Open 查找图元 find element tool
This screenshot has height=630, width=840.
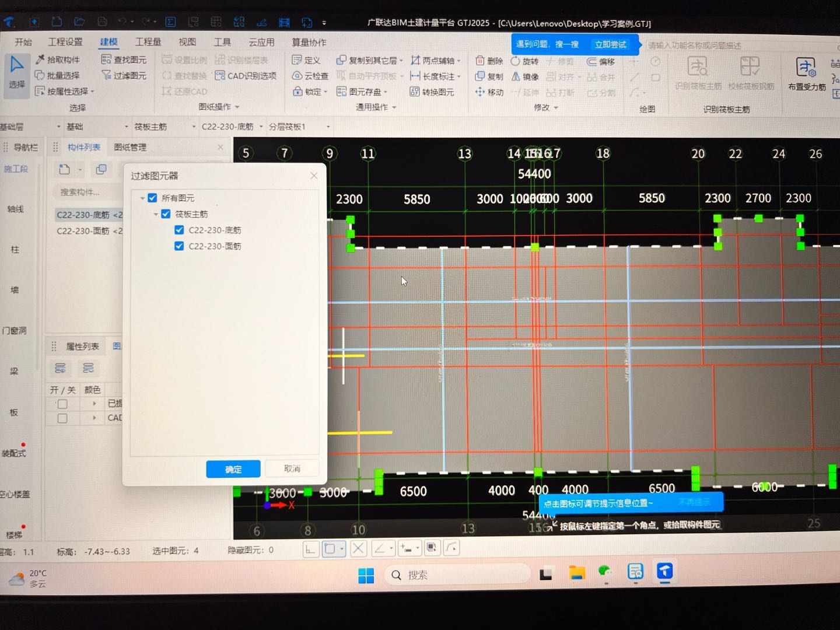click(124, 60)
